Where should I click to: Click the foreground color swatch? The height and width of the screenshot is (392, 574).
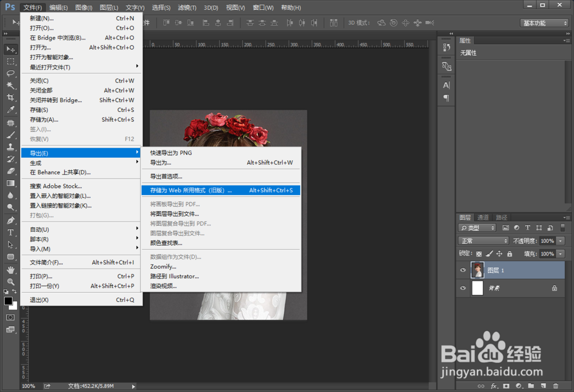[x=8, y=301]
